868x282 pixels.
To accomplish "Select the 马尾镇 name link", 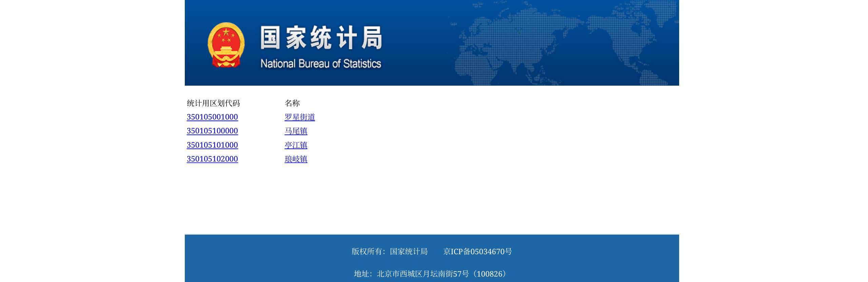I will (296, 131).
